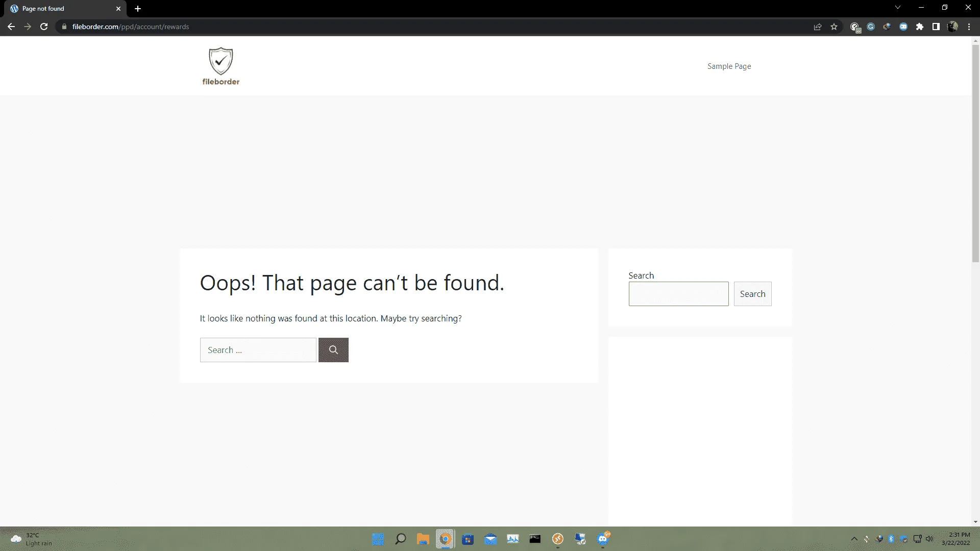Open the speedometer extension icon
The width and height of the screenshot is (980, 551).
[x=855, y=27]
